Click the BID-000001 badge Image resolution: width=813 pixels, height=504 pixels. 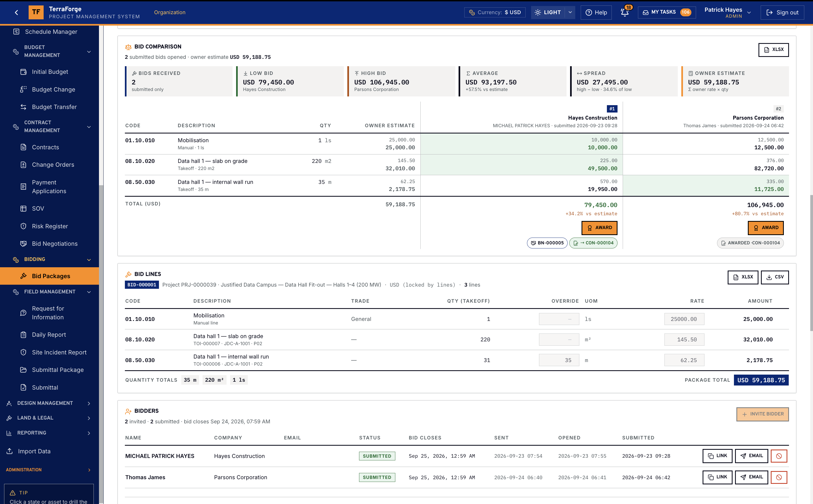pos(142,285)
